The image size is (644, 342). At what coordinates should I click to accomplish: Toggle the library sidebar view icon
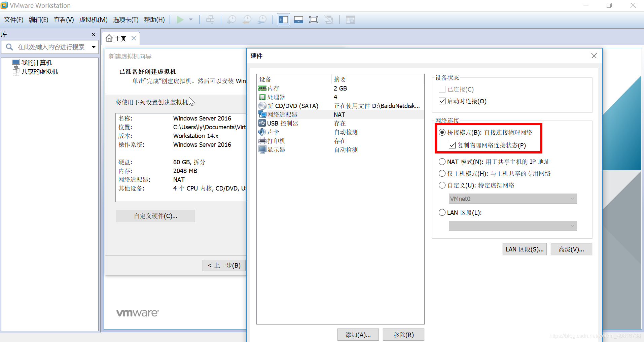(x=283, y=20)
